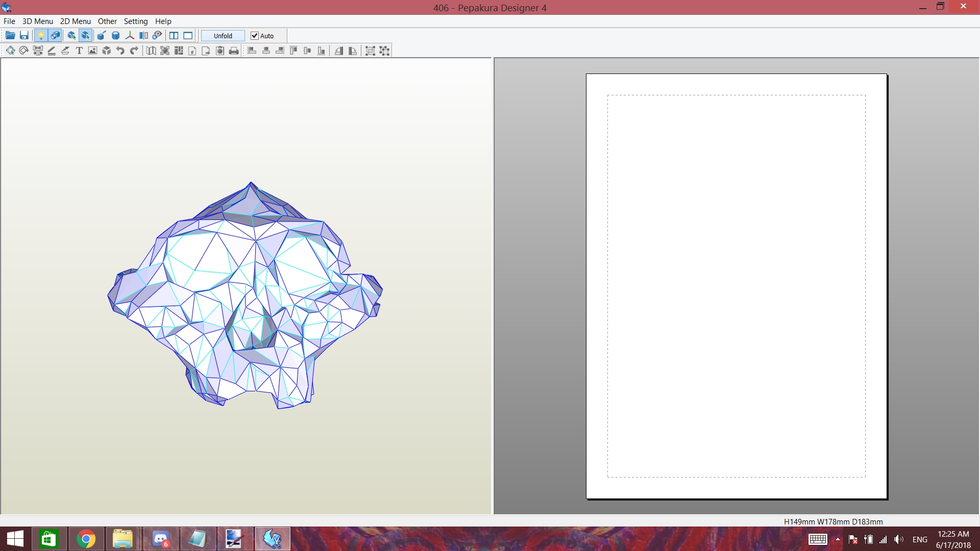Open the 3D Menu
Screen dimensions: 980x551
[x=38, y=21]
